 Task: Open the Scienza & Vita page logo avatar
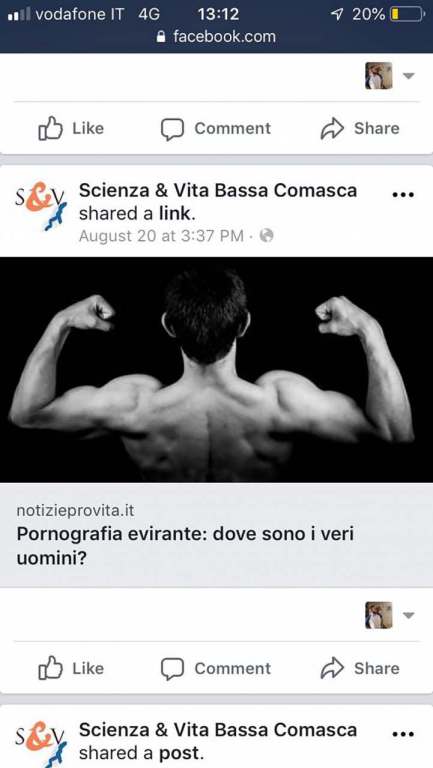click(x=40, y=206)
